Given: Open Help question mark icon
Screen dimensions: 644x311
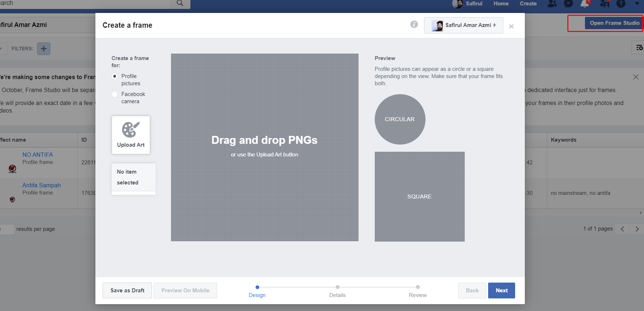Looking at the screenshot, I should (621, 4).
